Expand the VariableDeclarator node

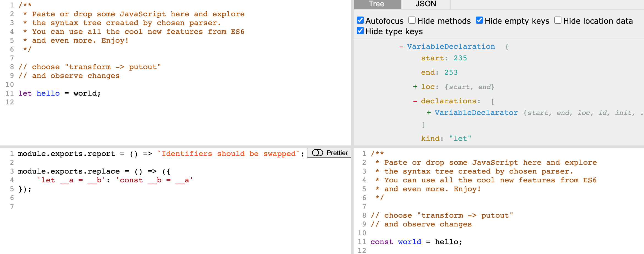pos(429,113)
